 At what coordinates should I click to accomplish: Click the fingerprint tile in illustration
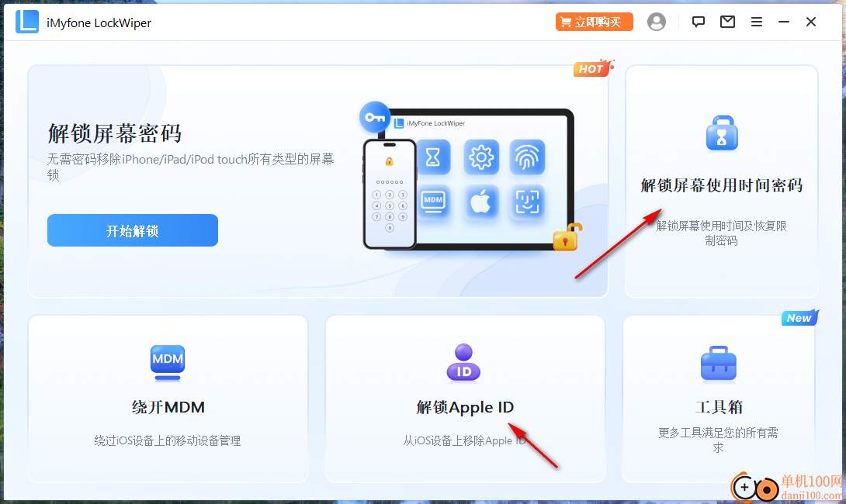(x=527, y=157)
